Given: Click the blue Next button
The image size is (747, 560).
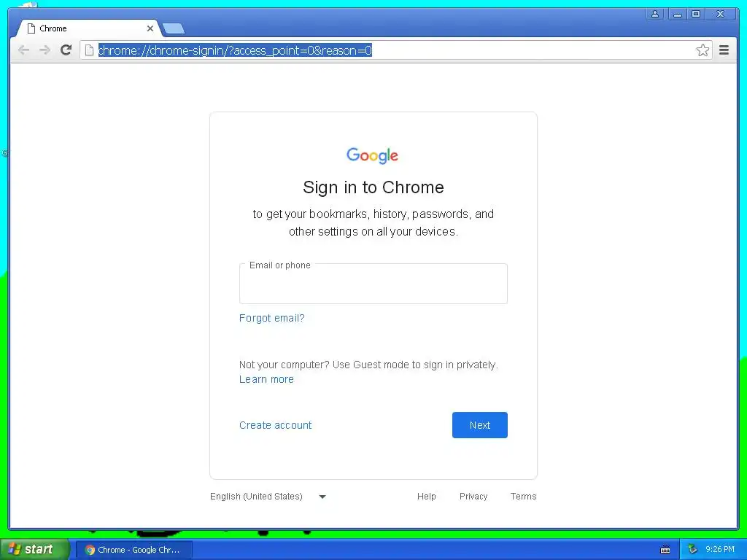Looking at the screenshot, I should (x=480, y=425).
